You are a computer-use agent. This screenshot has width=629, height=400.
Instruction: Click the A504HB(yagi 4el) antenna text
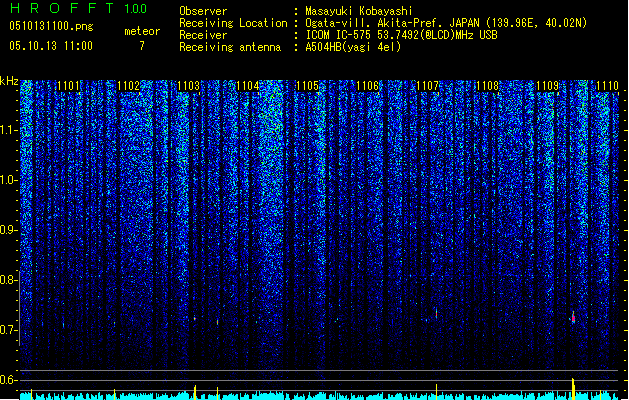(353, 47)
